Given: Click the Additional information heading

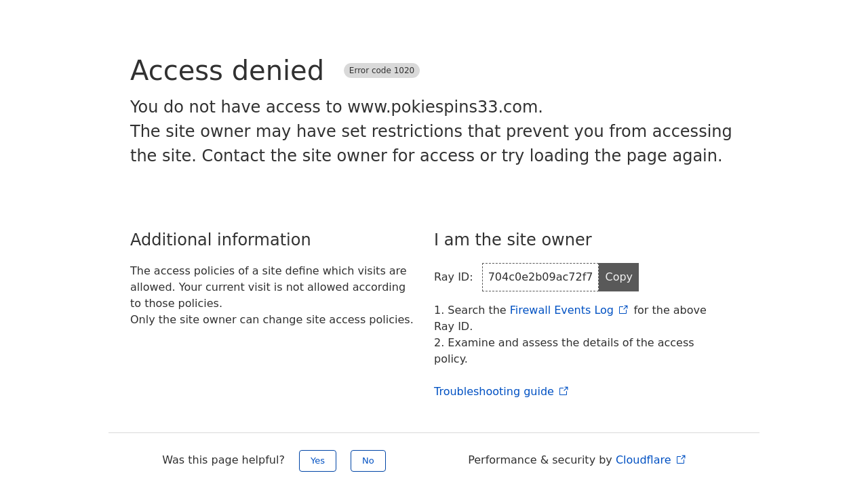Looking at the screenshot, I should pos(220,240).
